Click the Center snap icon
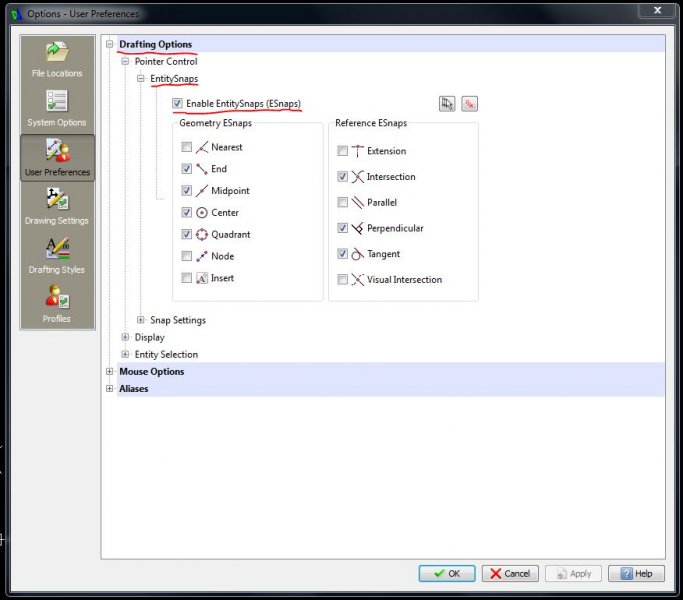The height and width of the screenshot is (600, 683). [202, 213]
